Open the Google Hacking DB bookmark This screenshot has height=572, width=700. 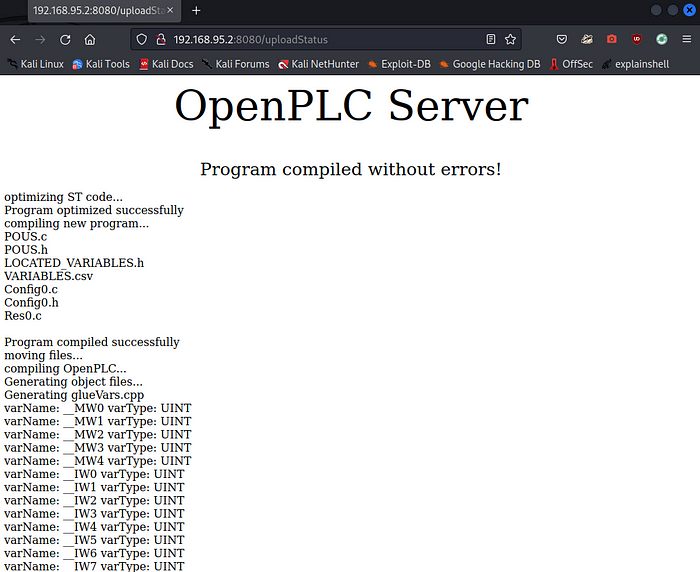(x=490, y=64)
